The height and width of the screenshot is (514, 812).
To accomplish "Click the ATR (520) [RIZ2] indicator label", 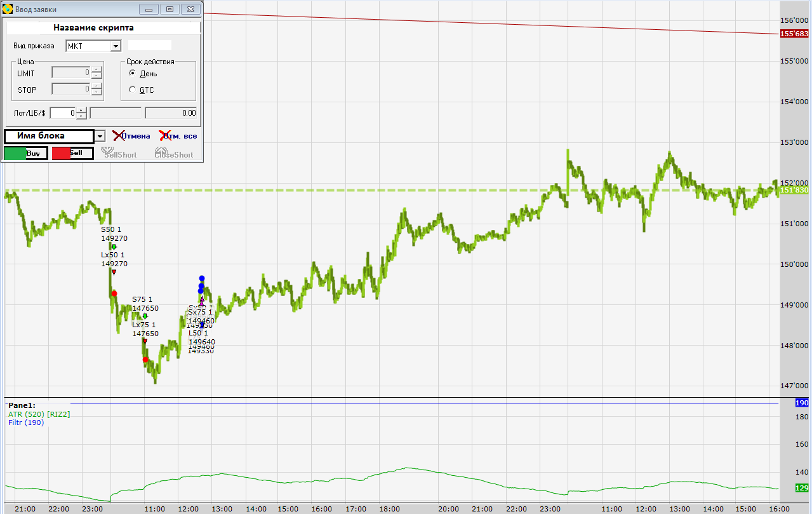I will click(39, 414).
